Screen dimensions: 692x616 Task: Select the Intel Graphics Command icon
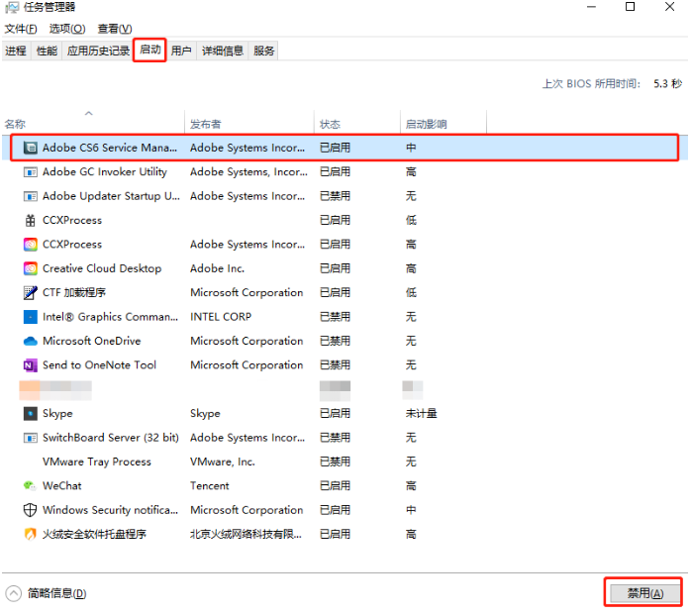[x=30, y=317]
